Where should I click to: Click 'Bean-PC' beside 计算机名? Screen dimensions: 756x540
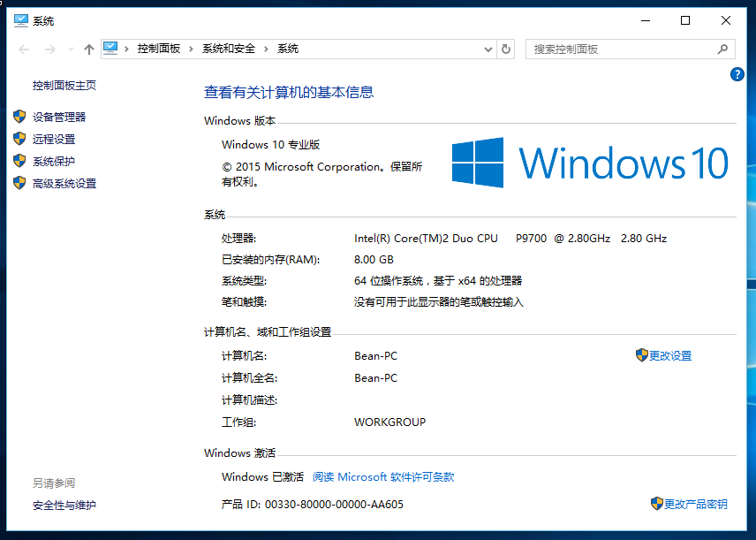pyautogui.click(x=375, y=355)
